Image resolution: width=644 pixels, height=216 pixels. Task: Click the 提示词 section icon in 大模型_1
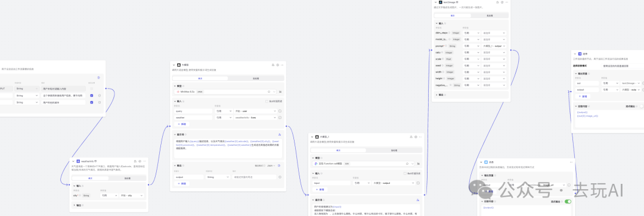417,200
